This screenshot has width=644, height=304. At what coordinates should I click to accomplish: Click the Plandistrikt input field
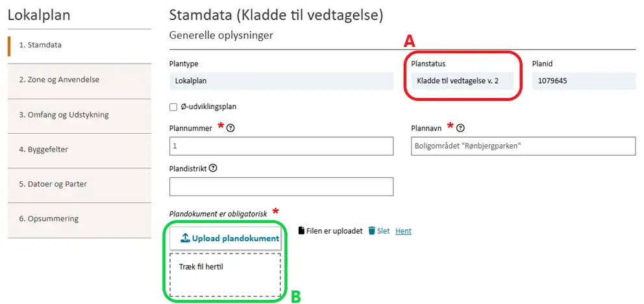(281, 186)
